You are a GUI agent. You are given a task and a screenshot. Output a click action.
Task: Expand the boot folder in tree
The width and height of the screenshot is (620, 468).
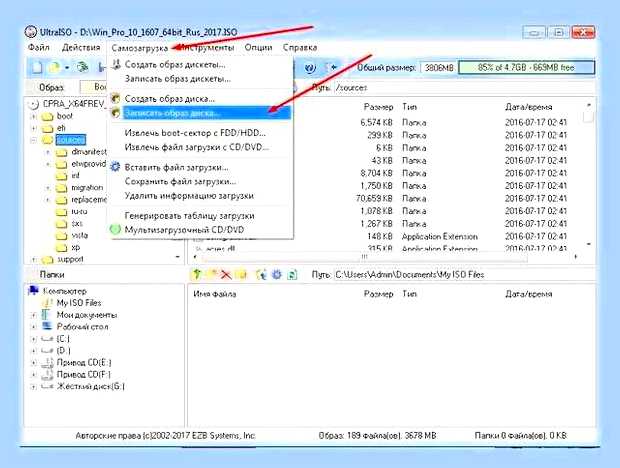(x=34, y=117)
